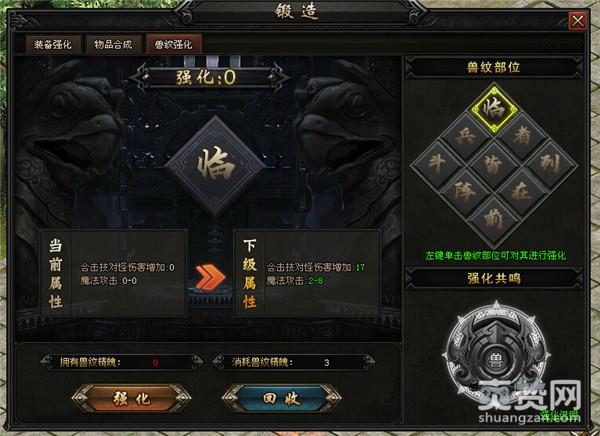Viewport: 600px width, 436px height.
Task: Click the orange double-arrow between attributes
Action: [x=210, y=277]
